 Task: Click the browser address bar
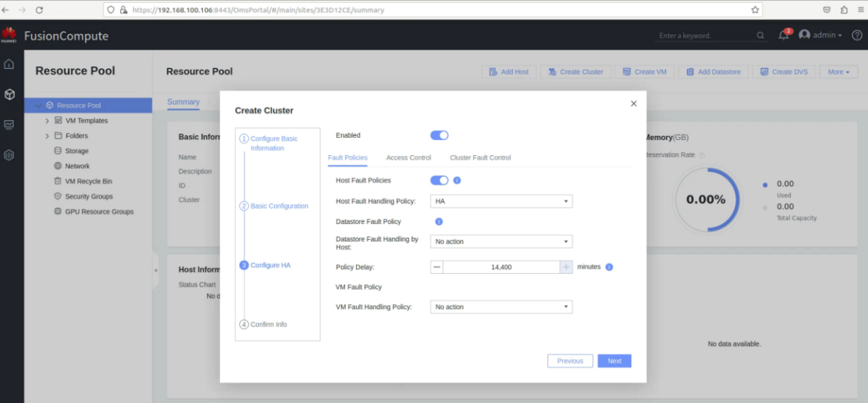[431, 10]
